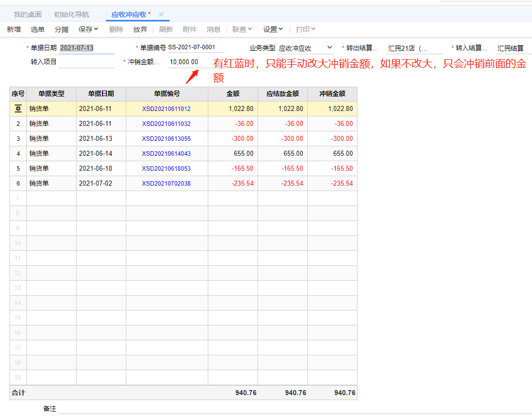Screen dimensions: 532x417
Task: Open 业务类型 应收冲应收 combo box
Action: pyautogui.click(x=305, y=48)
